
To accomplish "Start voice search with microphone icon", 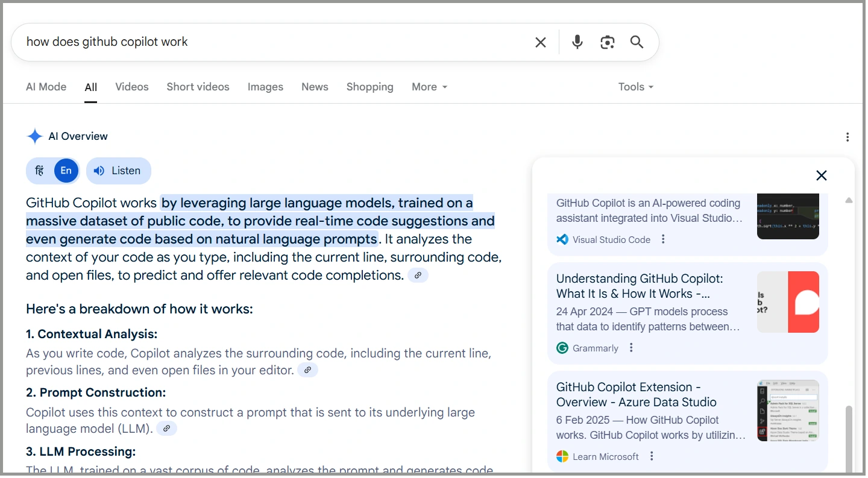I will tap(577, 42).
